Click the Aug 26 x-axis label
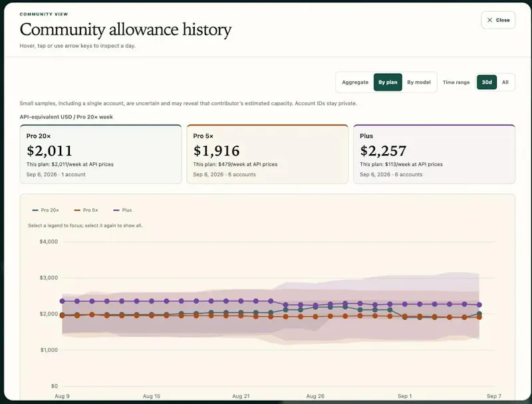Screen dimensions: 532x404 click(x=315, y=396)
